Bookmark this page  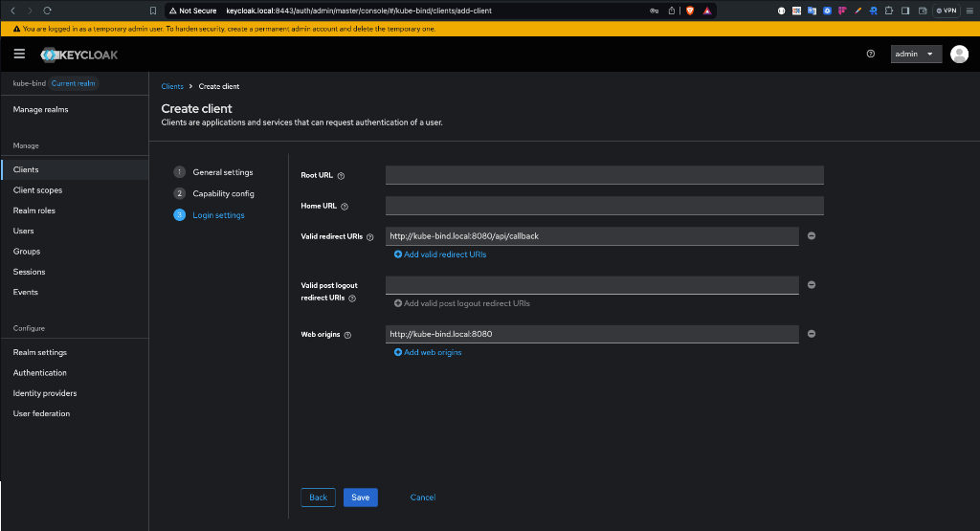coord(152,11)
